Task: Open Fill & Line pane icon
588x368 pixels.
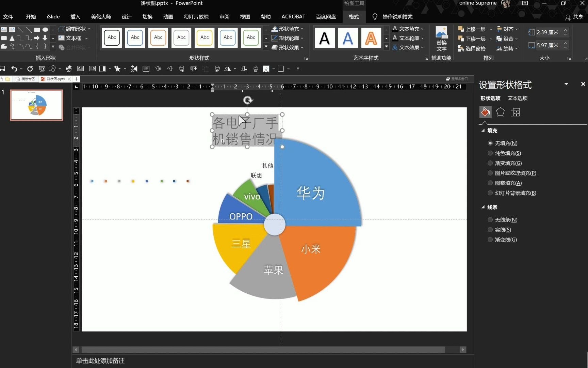Action: 485,112
